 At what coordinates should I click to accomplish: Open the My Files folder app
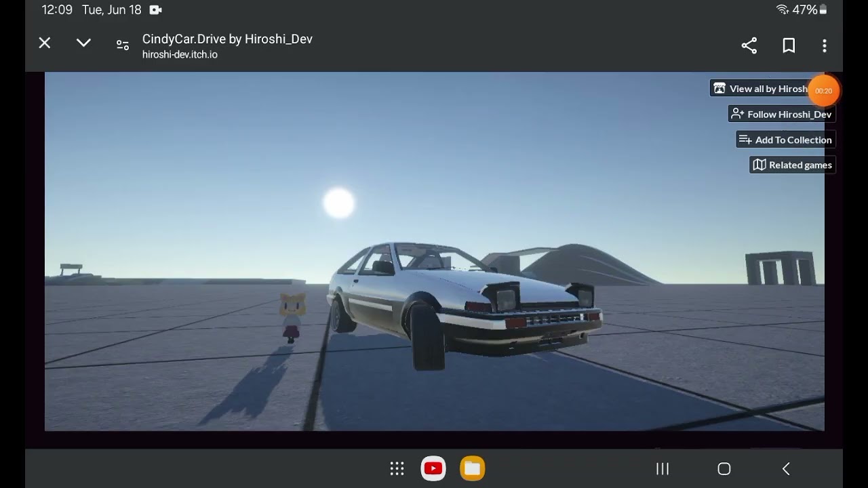click(x=473, y=468)
